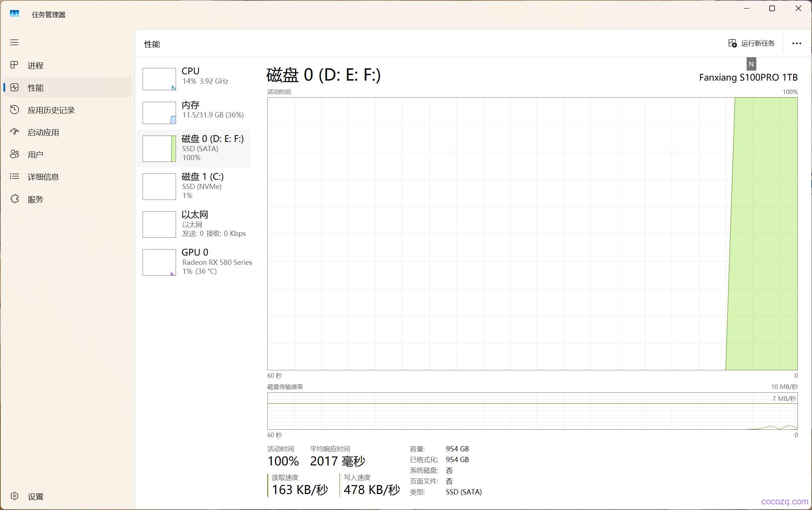This screenshot has height=510, width=812.
Task: Switch to 应用历史记录 tab
Action: coord(68,110)
